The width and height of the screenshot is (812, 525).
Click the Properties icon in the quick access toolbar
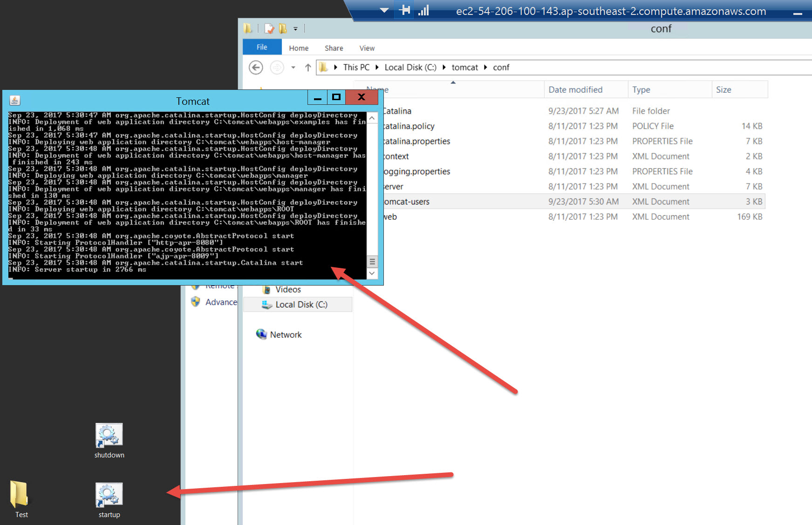point(269,29)
